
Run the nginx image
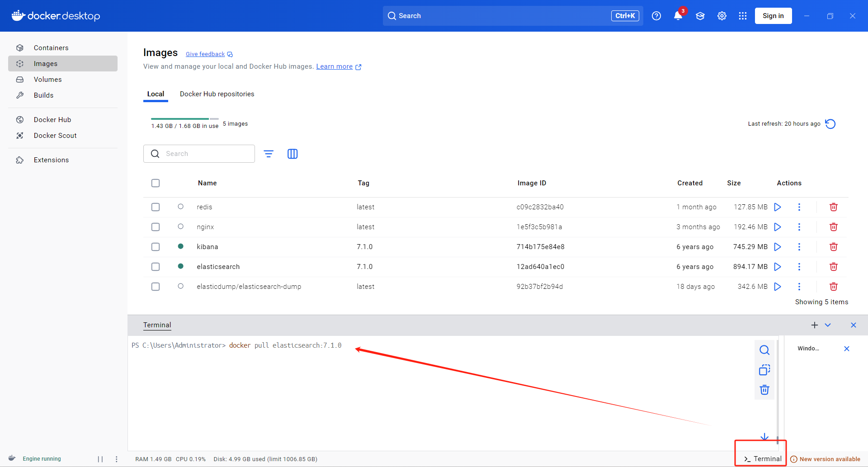point(778,227)
